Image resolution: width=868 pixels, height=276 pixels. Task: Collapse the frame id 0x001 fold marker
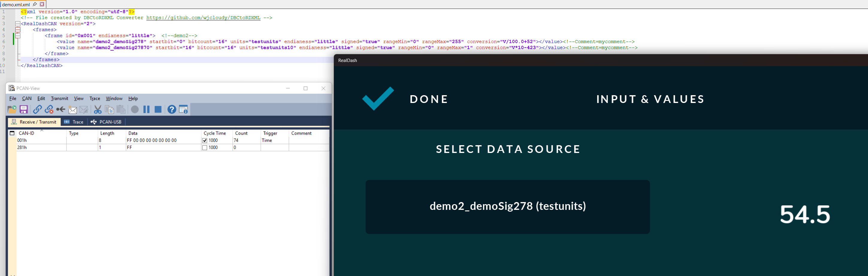tap(18, 36)
